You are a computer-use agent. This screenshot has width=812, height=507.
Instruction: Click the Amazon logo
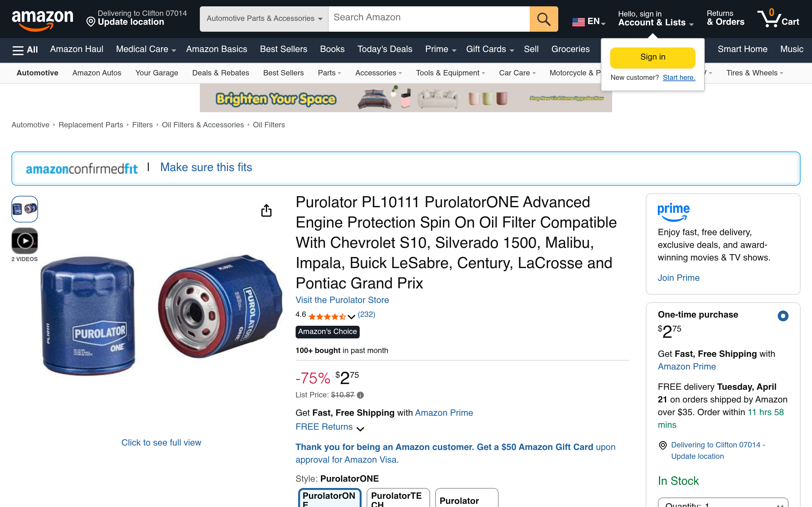coord(42,19)
